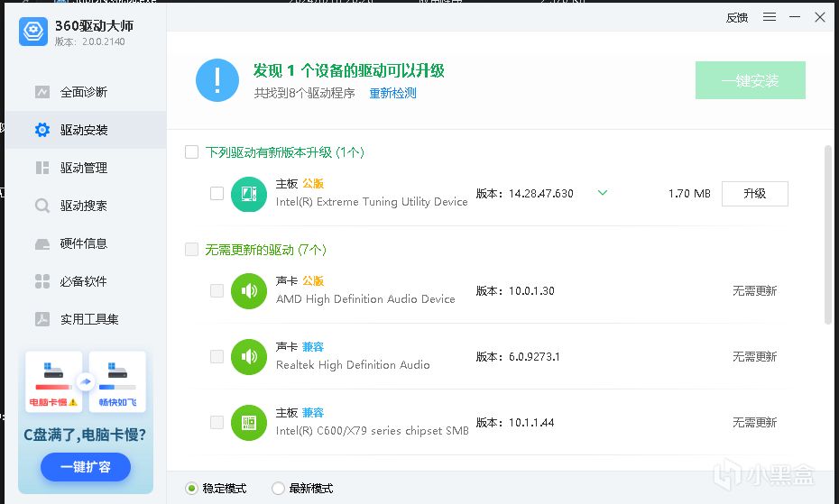839x504 pixels.
Task: Click the 全面诊断 chart icon
Action: tap(42, 92)
